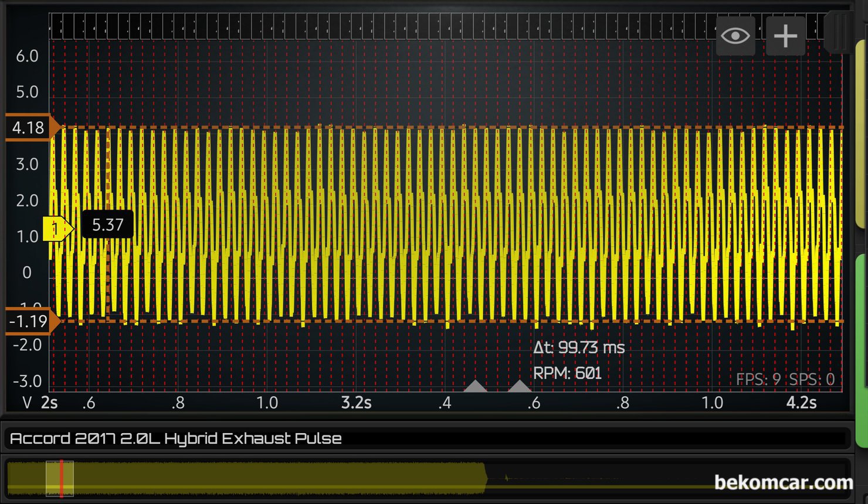Screen dimensions: 868x504
Task: Click the plus add button
Action: tap(785, 36)
